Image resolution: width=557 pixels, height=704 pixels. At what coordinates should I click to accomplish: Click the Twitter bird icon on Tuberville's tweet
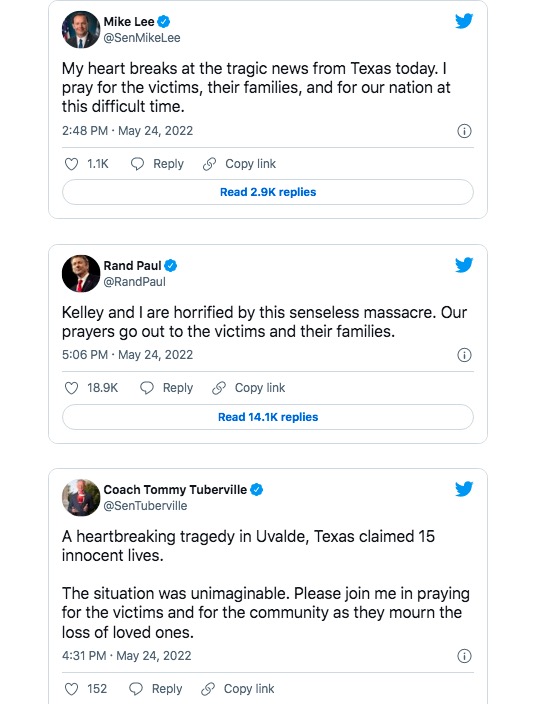point(464,489)
